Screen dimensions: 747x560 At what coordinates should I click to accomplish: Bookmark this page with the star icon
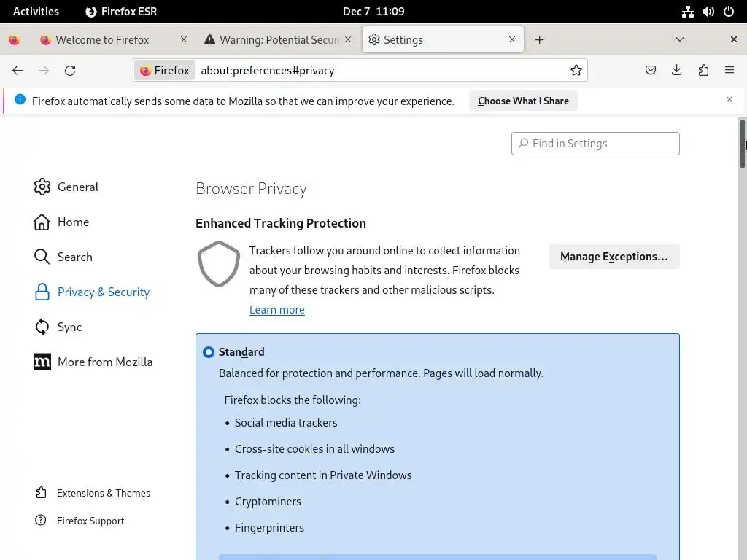pos(576,71)
